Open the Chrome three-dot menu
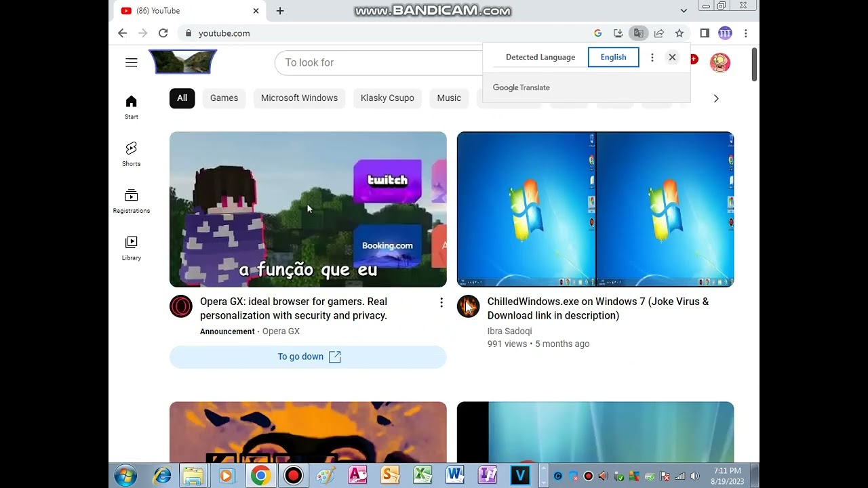 745,33
